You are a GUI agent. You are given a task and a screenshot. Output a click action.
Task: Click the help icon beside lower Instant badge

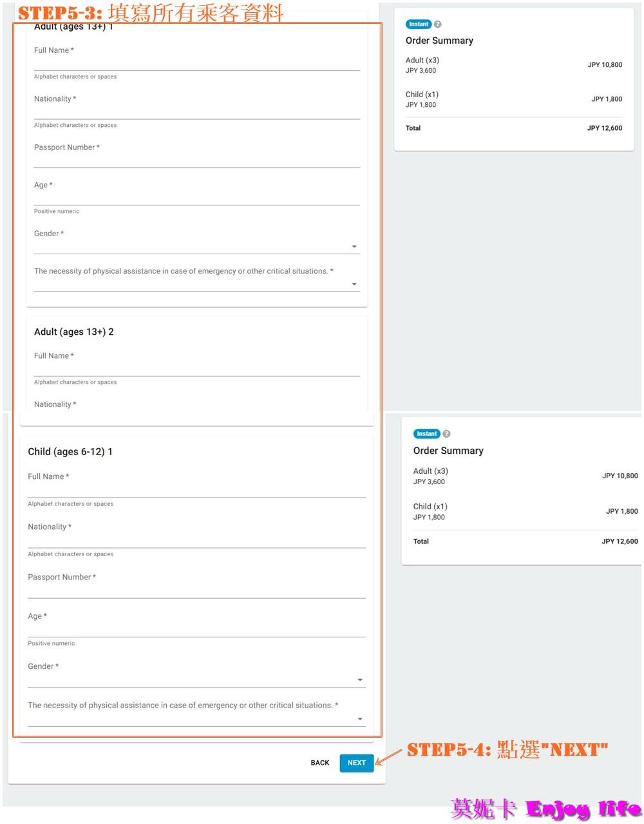[446, 434]
